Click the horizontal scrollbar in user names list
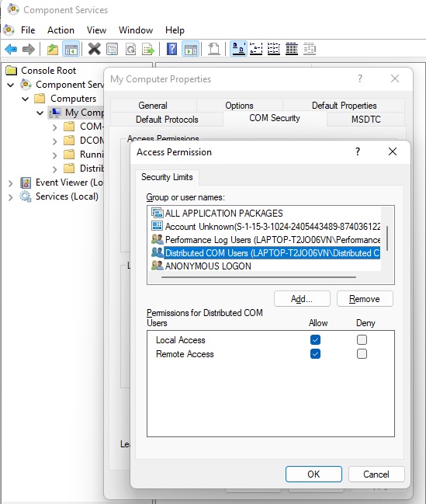This screenshot has height=504, width=426. (259, 277)
